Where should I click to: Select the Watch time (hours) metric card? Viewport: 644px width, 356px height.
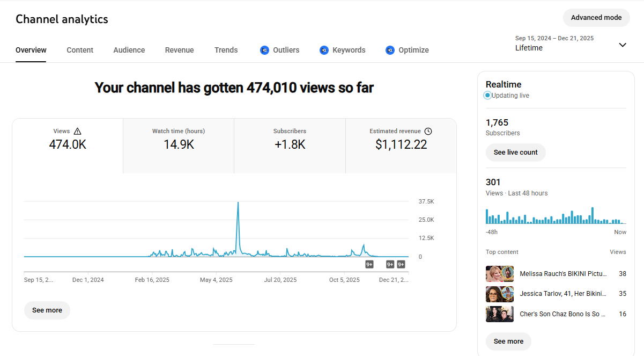click(179, 140)
